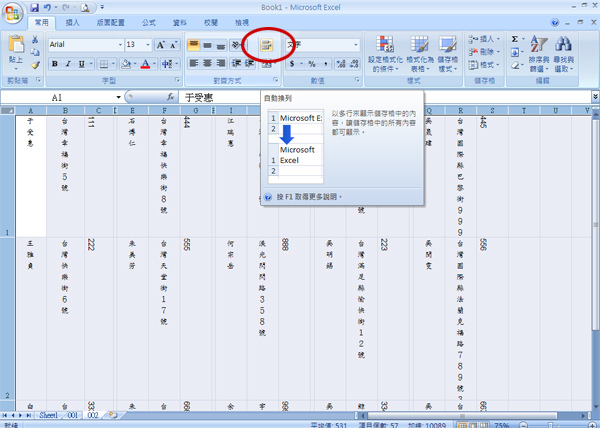Click the horizontal scrollbar thumb
Screen dimensions: 600x428
[x=461, y=415]
